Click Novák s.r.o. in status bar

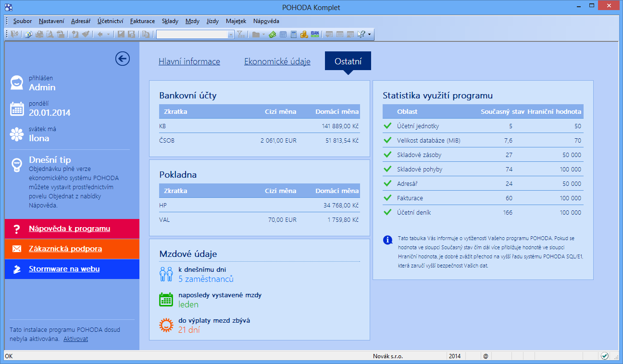388,356
